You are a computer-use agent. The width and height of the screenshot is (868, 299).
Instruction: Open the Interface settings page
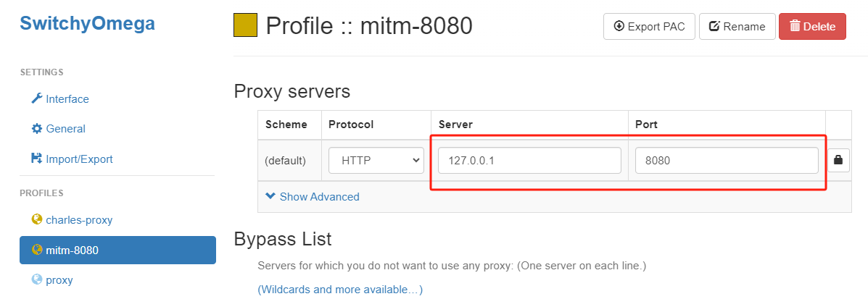67,98
